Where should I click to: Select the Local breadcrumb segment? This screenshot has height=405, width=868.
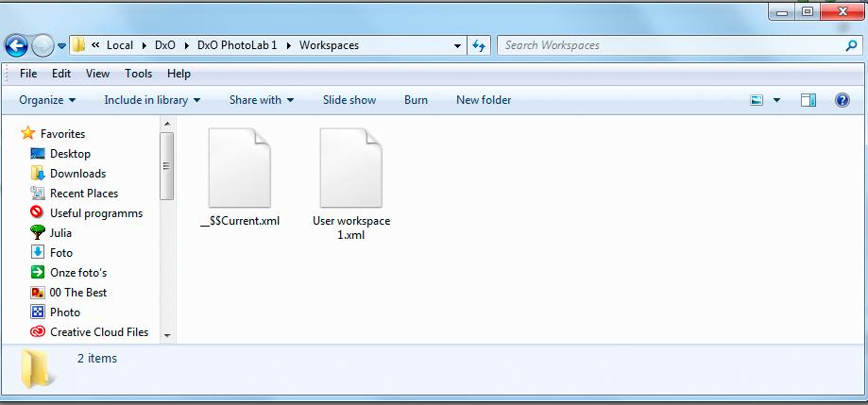tap(120, 45)
